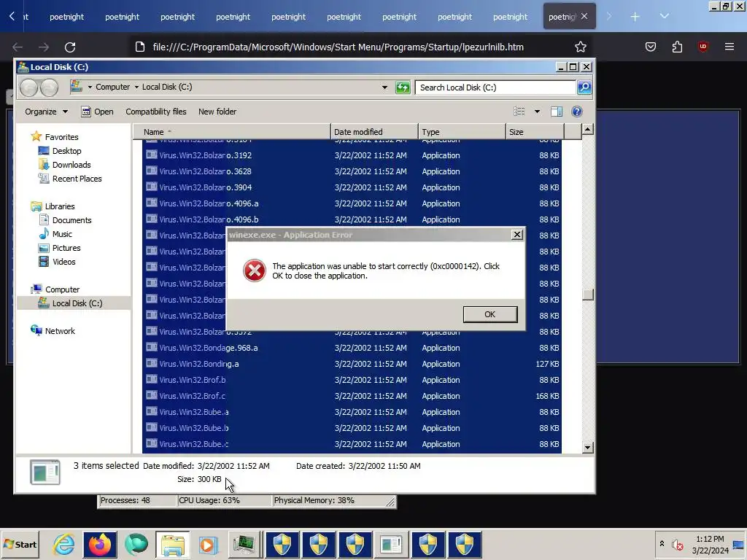The width and height of the screenshot is (747, 560).
Task: Click the file list scroll down arrow
Action: [587, 447]
